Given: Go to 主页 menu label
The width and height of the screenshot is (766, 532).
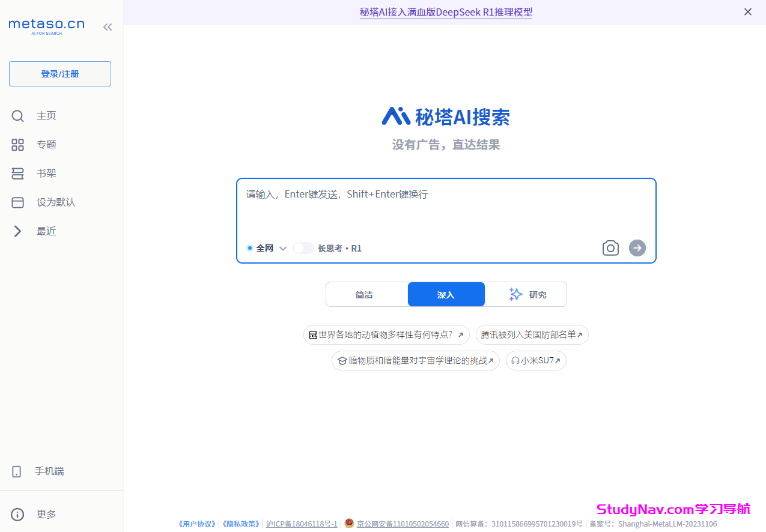Looking at the screenshot, I should [x=46, y=116].
